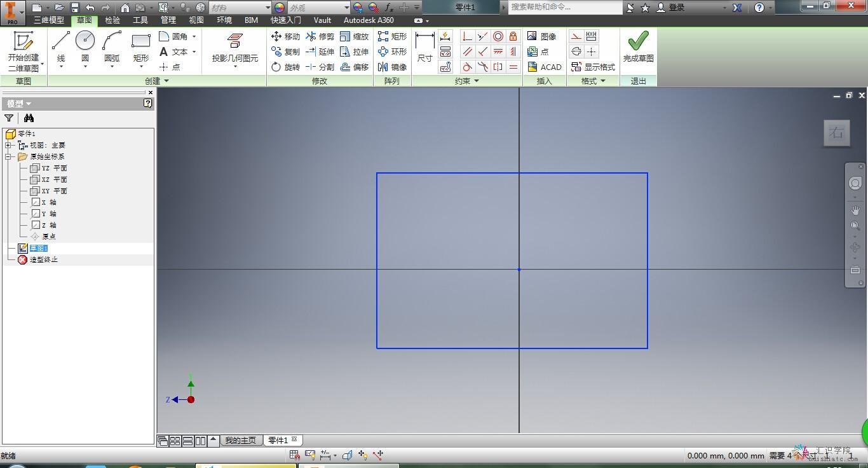Collapse the 原始坐标系 folder node
Viewport: 868px width, 468px height.
coord(9,156)
